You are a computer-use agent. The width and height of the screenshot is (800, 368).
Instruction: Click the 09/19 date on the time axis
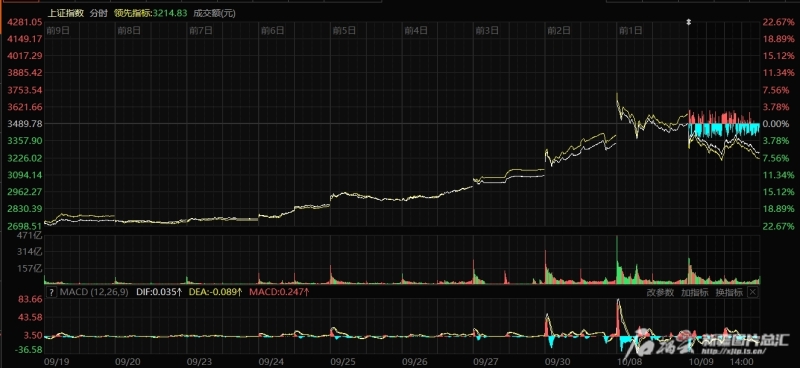(57, 362)
